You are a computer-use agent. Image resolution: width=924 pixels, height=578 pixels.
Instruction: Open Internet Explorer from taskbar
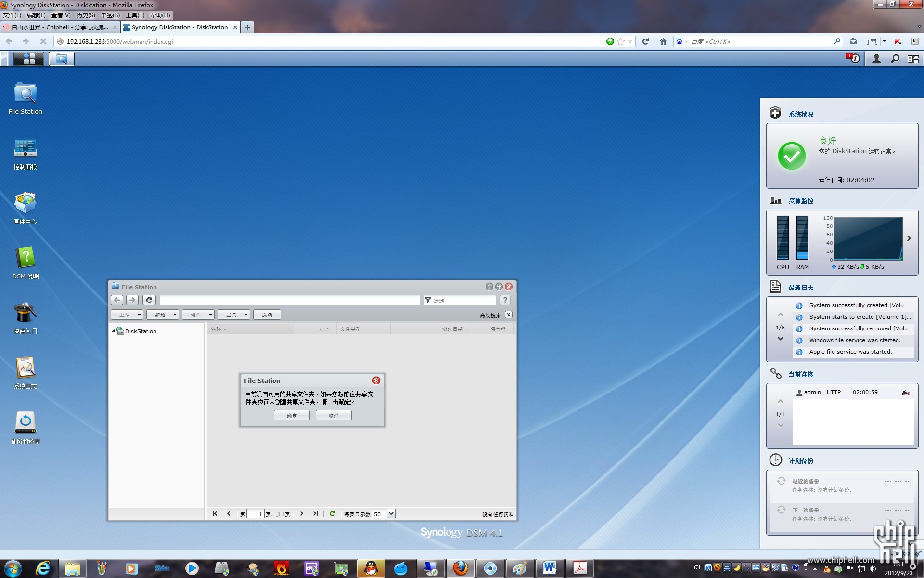(43, 568)
